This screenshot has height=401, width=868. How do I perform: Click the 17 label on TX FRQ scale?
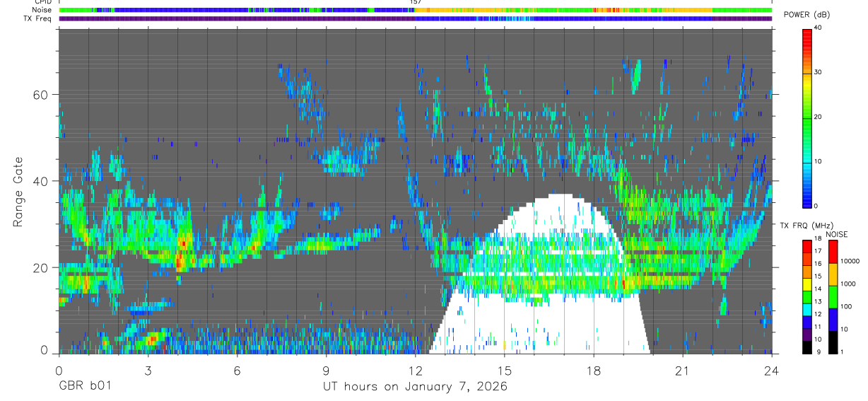coord(818,251)
